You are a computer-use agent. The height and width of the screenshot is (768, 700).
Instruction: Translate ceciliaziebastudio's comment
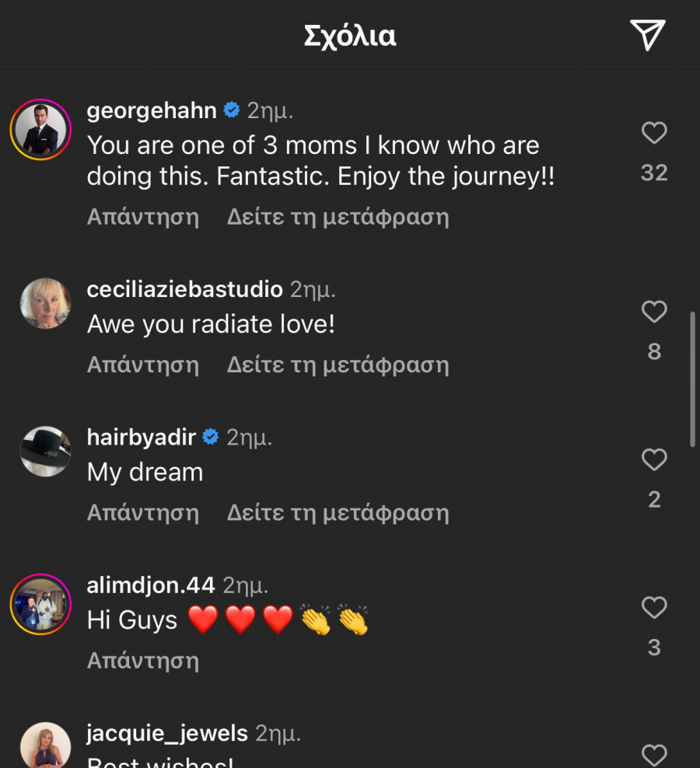pos(338,365)
